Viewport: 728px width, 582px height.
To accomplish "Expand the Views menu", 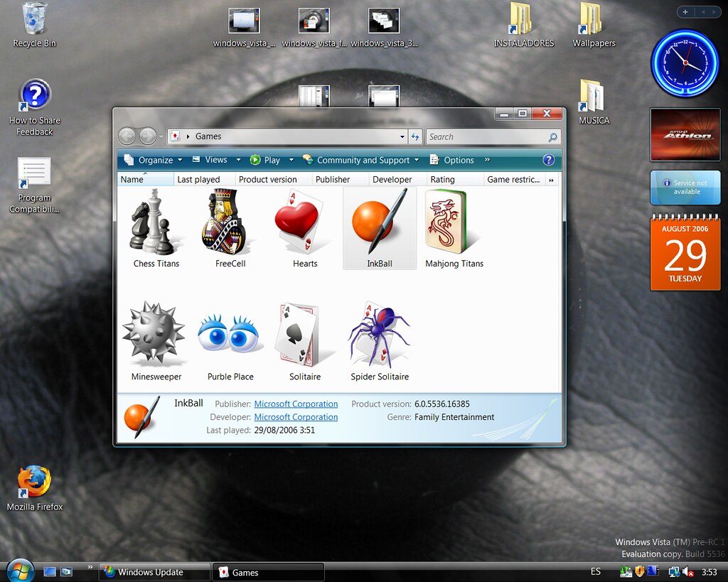I will (x=215, y=159).
